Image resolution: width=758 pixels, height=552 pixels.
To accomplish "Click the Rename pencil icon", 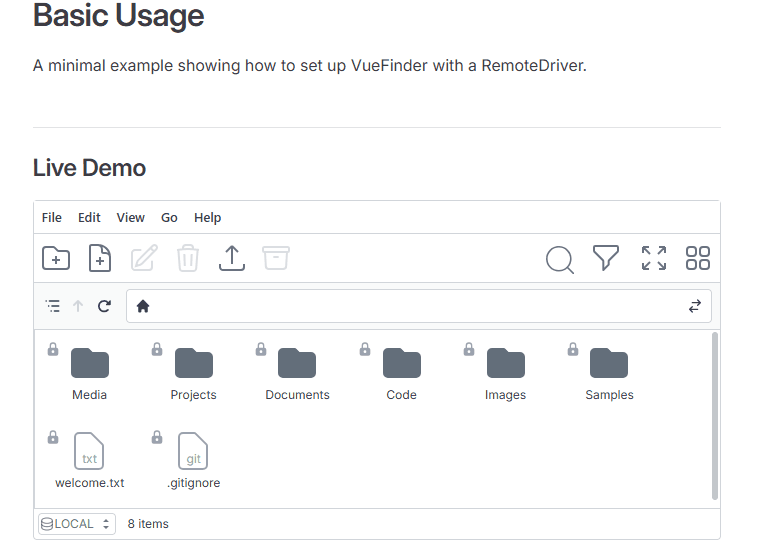I will point(144,258).
